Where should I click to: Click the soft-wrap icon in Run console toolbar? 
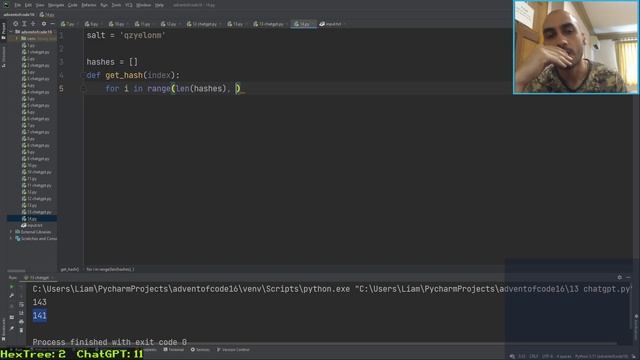21,304
